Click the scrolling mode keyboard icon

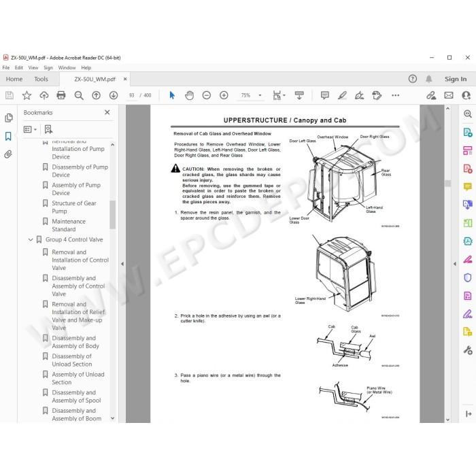(x=299, y=95)
